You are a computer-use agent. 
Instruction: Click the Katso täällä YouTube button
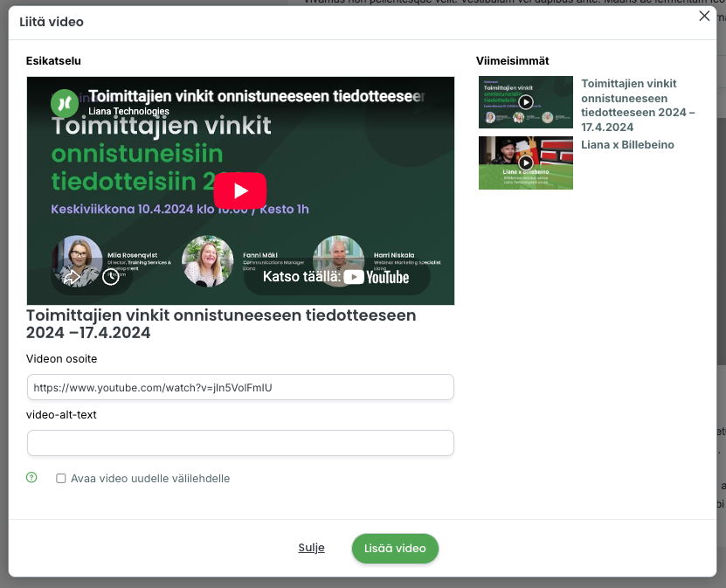click(336, 277)
